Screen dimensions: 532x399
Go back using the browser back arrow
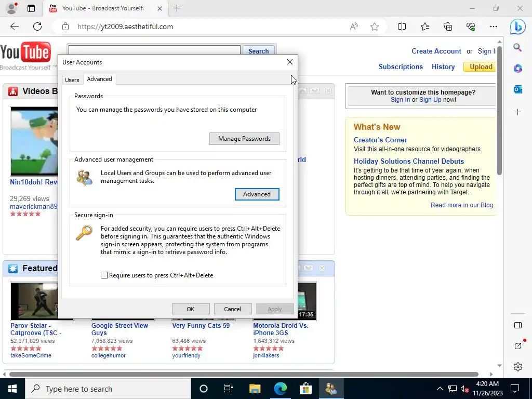click(x=15, y=26)
